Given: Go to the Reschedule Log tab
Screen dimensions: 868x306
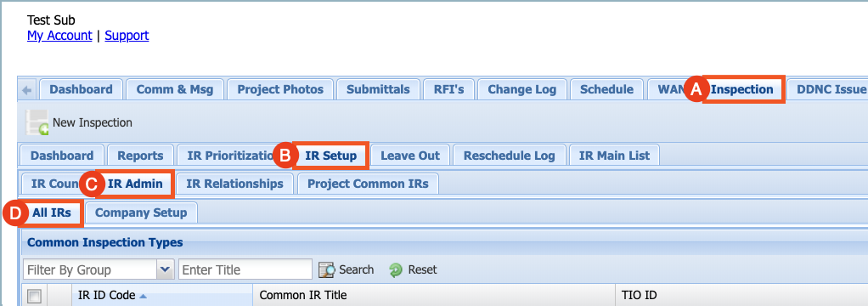Looking at the screenshot, I should point(510,156).
